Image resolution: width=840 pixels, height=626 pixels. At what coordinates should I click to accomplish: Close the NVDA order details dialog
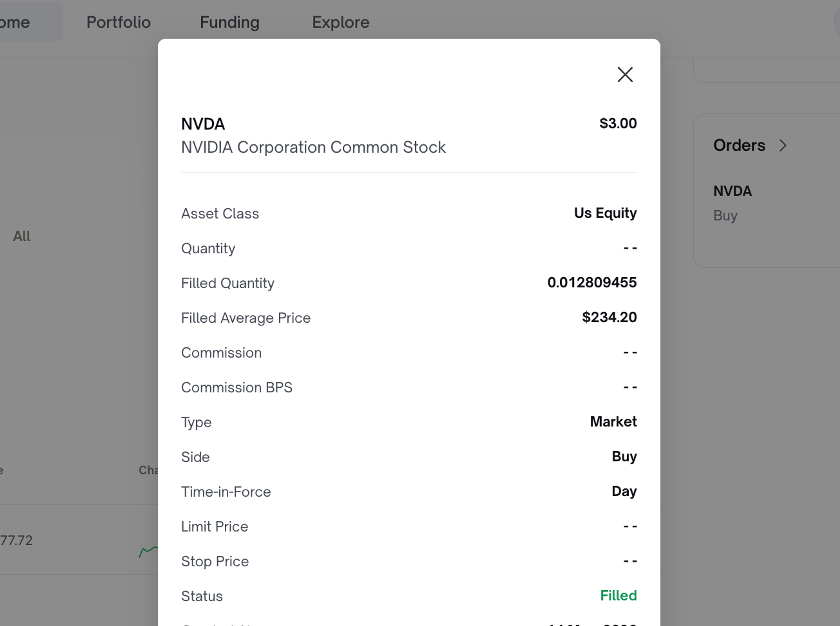[x=625, y=75]
